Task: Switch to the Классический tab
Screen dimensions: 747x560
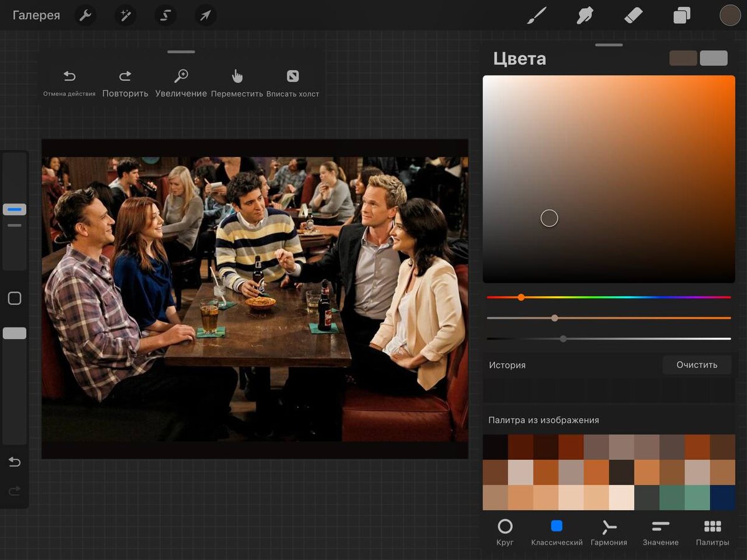Action: (557, 533)
